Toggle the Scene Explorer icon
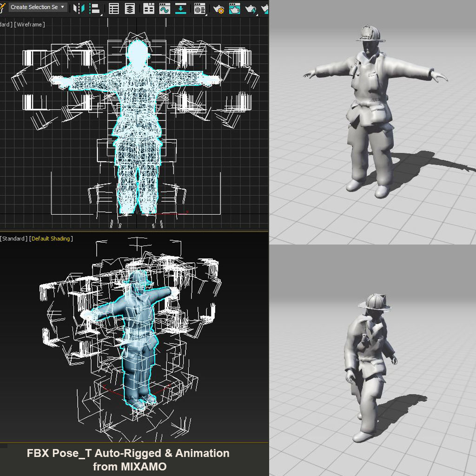This screenshot has width=476, height=476. click(x=114, y=8)
